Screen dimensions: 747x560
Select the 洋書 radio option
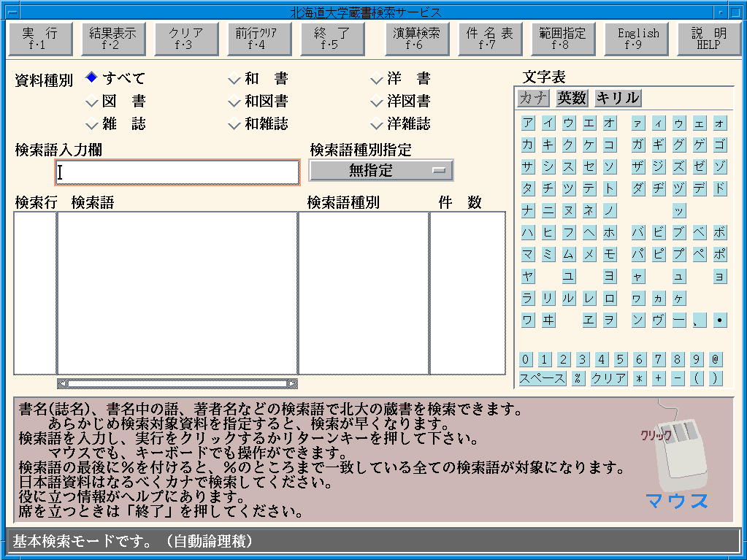point(400,77)
